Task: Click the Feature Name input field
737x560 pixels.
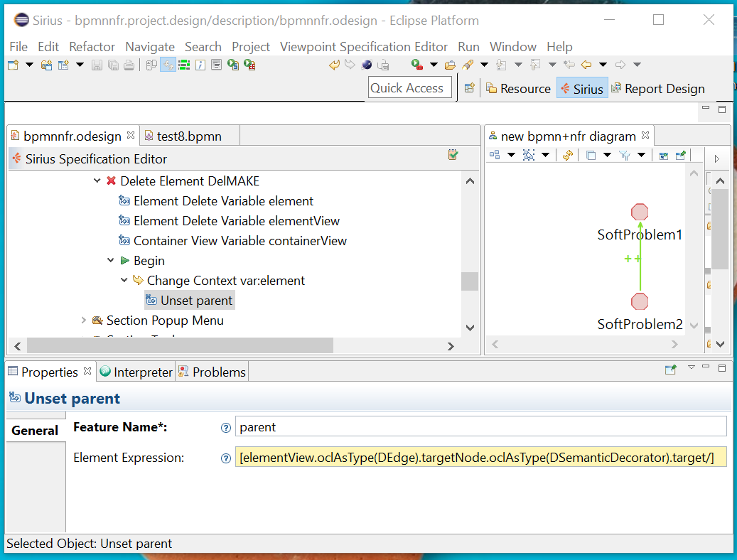Action: 481,427
